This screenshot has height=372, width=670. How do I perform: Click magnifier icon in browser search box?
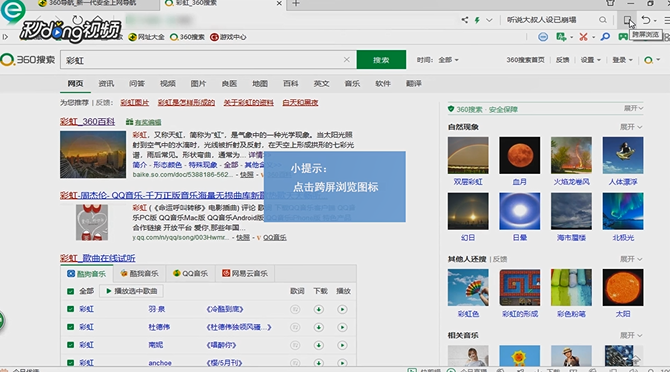coord(602,20)
